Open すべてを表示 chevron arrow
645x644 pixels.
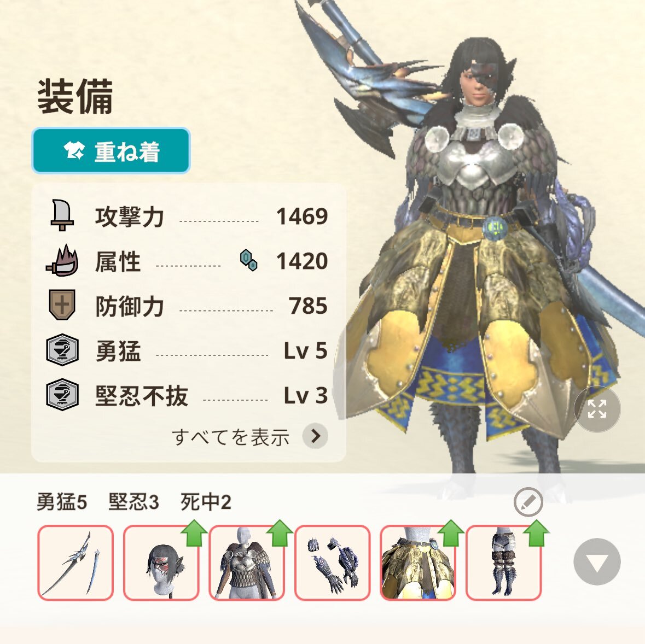[x=315, y=436]
